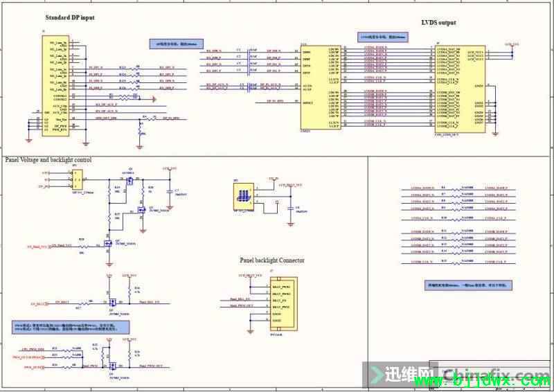Select the blue note below the LVDS series resistors
This screenshot has height=392, width=554.
pyautogui.click(x=468, y=285)
